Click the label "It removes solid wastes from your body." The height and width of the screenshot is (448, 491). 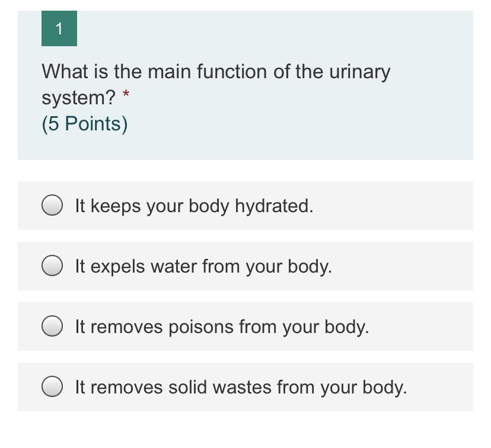click(x=241, y=388)
